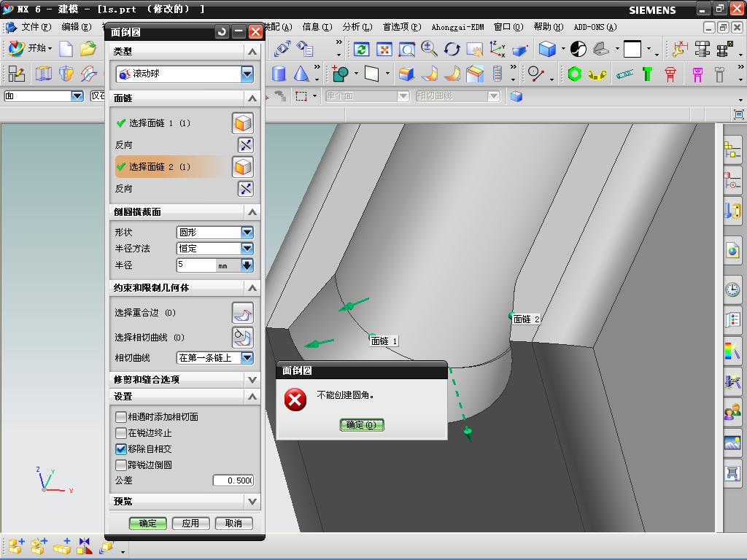This screenshot has height=560, width=747.
Task: Click the cylinder primitive icon
Action: click(x=279, y=74)
